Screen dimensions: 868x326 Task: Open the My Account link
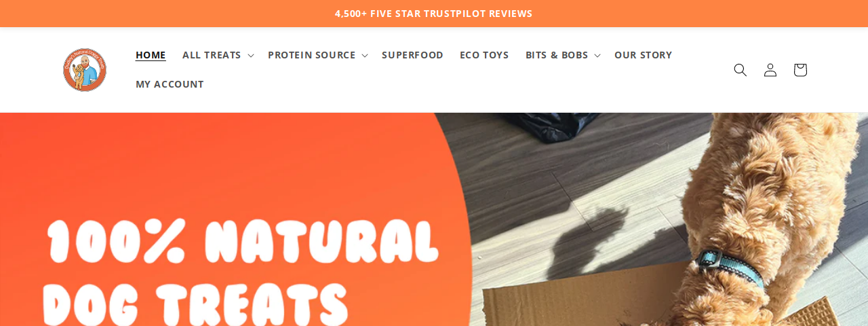point(170,84)
